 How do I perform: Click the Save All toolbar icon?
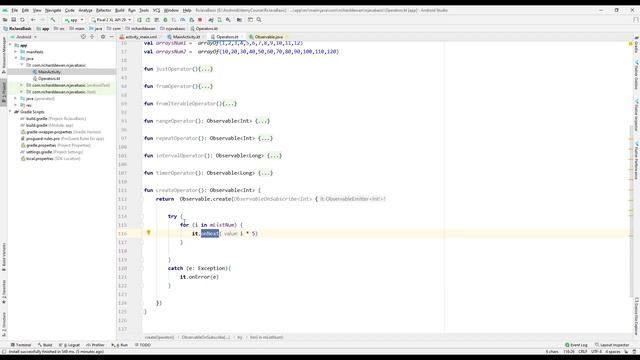click(x=13, y=20)
